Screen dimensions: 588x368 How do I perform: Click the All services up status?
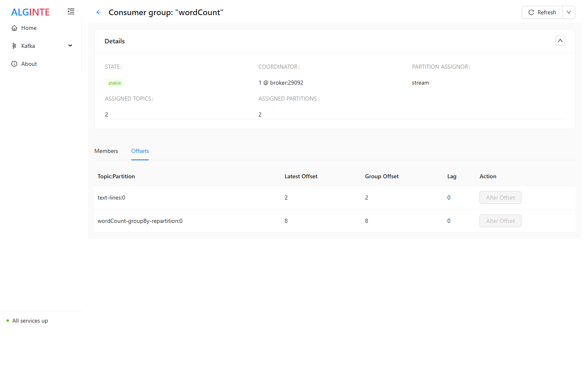click(x=30, y=321)
